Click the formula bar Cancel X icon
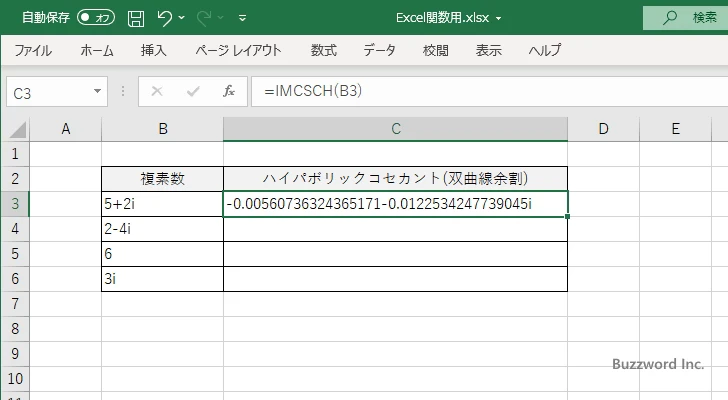This screenshot has width=728, height=400. pos(157,91)
